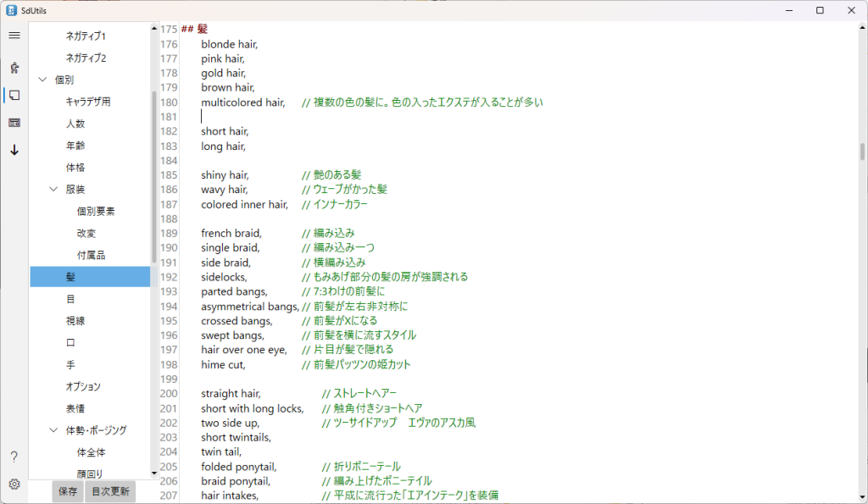Click 'two side up,' on line 202
This screenshot has height=504, width=868.
(231, 423)
